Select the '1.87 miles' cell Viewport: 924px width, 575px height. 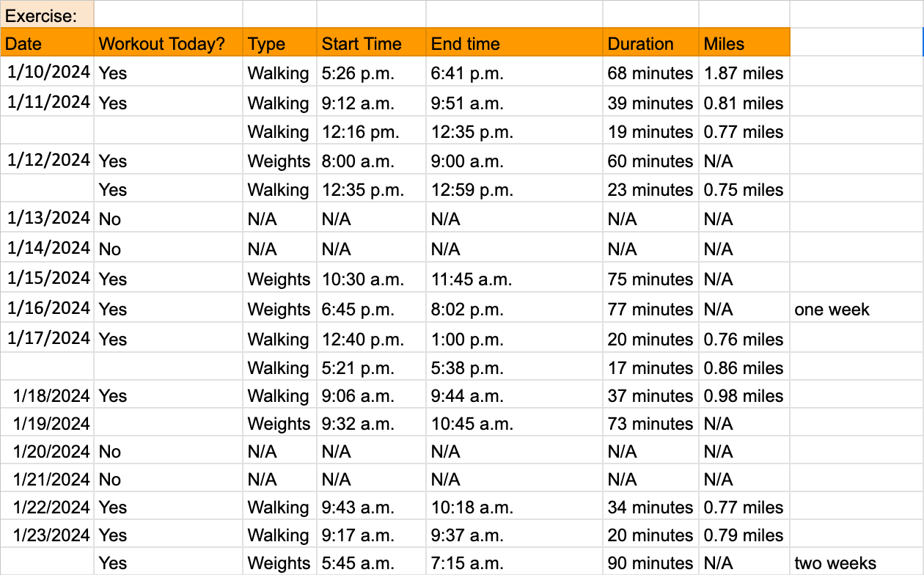[x=744, y=72]
